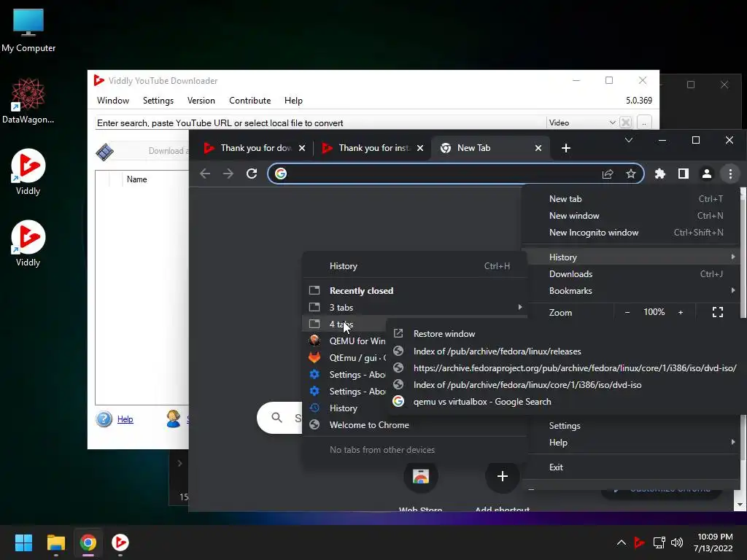Choose New Incognito window
Image resolution: width=747 pixels, height=560 pixels.
click(x=631, y=233)
